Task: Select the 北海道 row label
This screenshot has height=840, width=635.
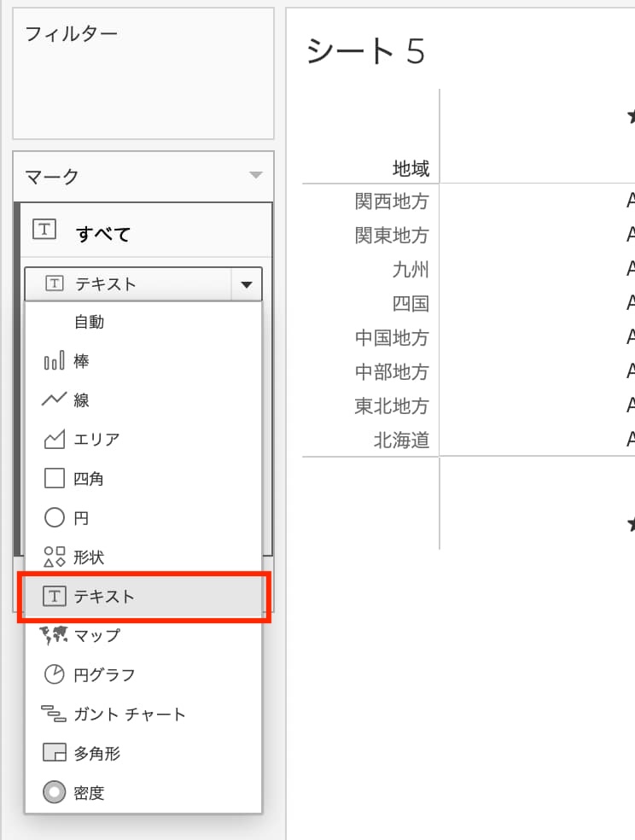Action: 401,440
